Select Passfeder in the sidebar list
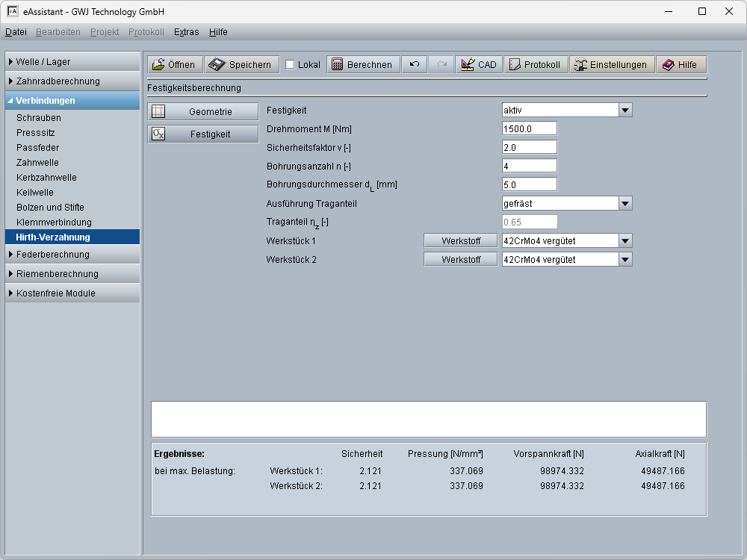 [37, 148]
